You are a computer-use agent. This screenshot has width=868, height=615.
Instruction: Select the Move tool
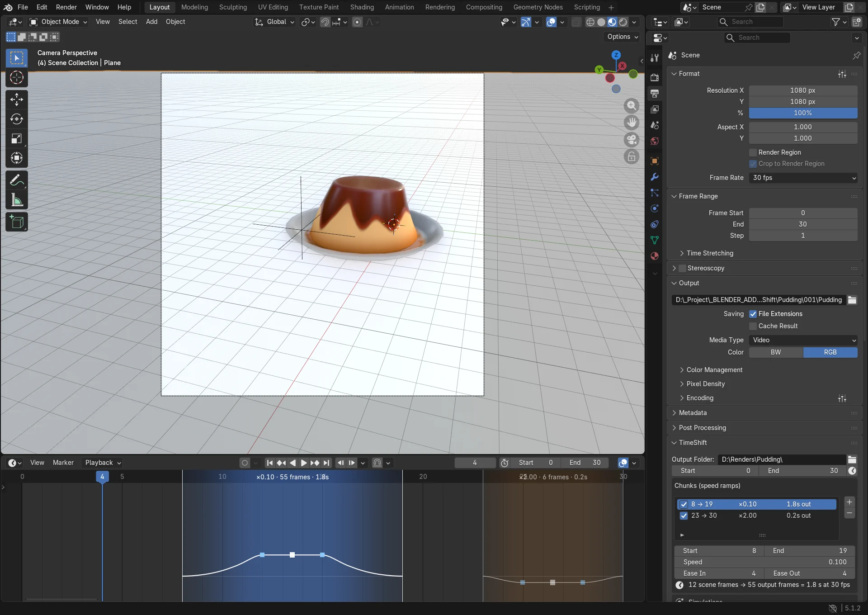point(17,99)
